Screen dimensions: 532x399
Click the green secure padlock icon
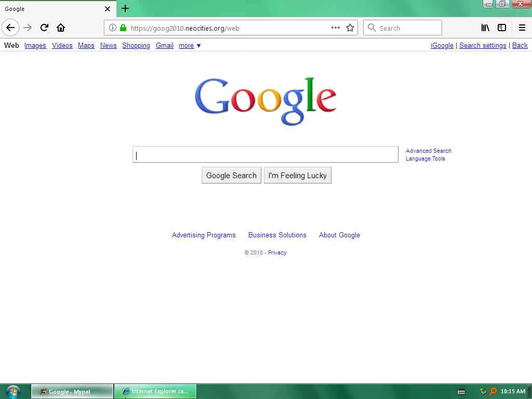pyautogui.click(x=123, y=28)
